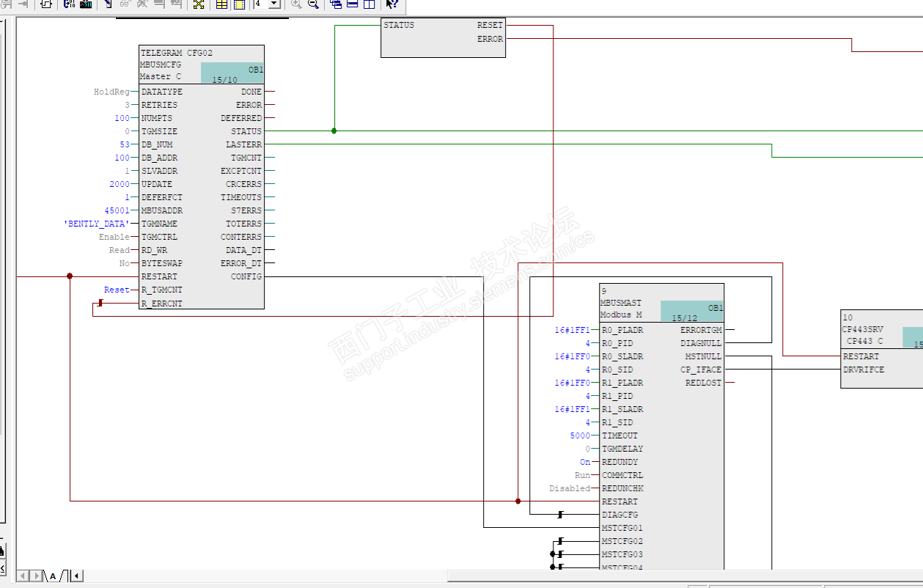Click the CONFIG output pin
Image resolution: width=923 pixels, height=588 pixels.
(x=246, y=276)
